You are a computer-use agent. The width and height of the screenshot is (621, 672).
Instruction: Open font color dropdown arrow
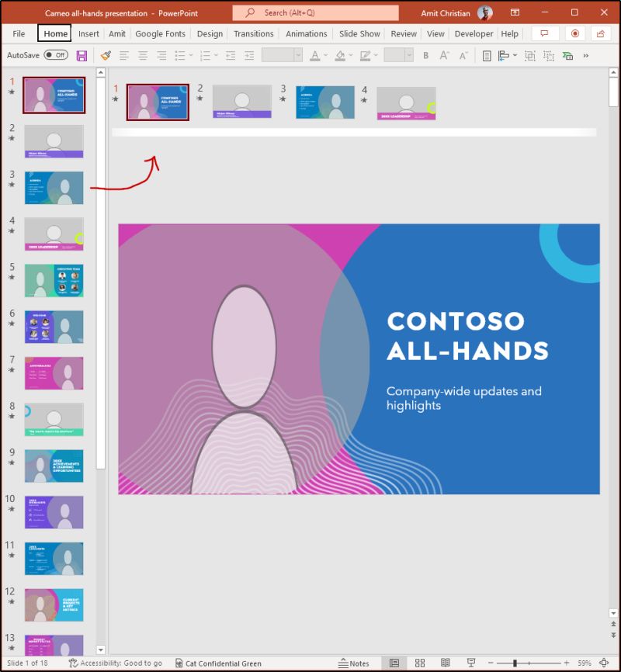click(325, 55)
